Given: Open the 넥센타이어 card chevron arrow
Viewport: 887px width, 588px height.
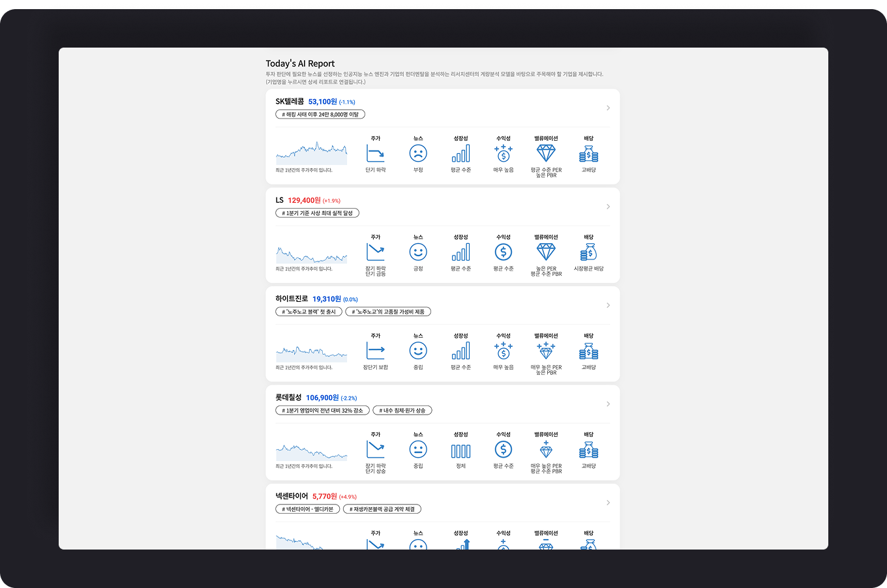Looking at the screenshot, I should [x=608, y=503].
